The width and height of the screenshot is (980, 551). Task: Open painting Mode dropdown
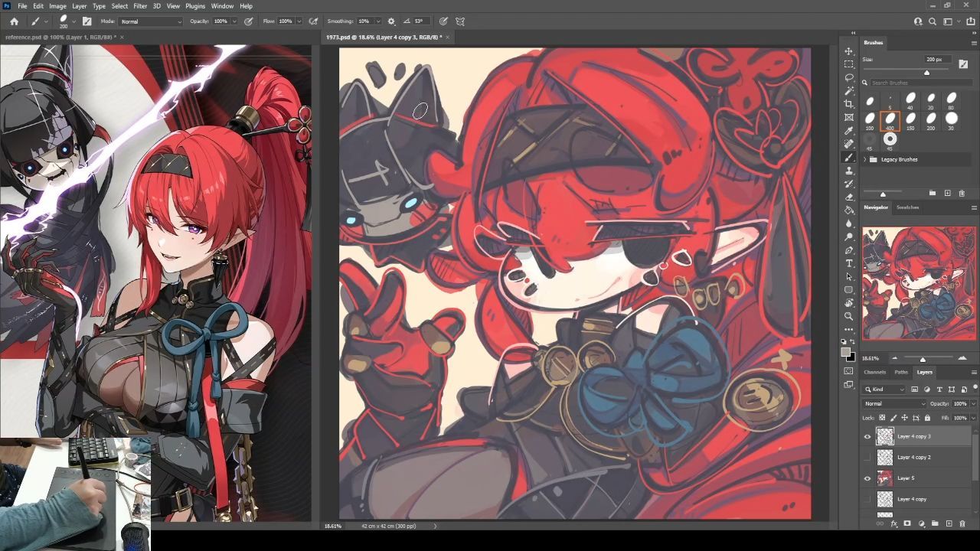[151, 21]
